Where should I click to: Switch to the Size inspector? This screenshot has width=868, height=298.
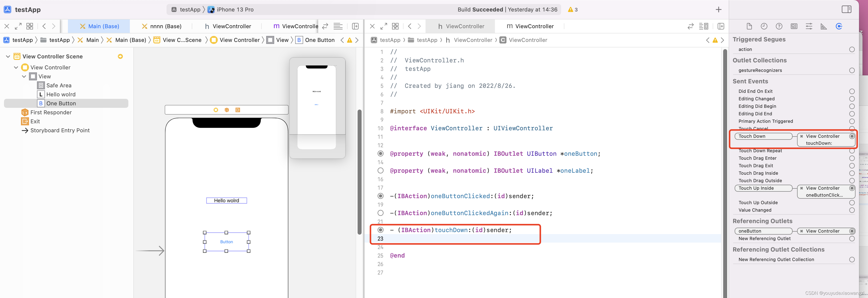824,26
